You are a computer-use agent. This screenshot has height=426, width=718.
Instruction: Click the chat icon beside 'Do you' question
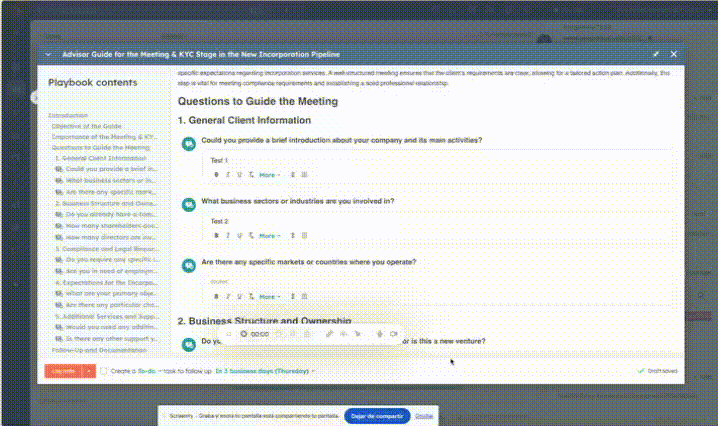189,344
